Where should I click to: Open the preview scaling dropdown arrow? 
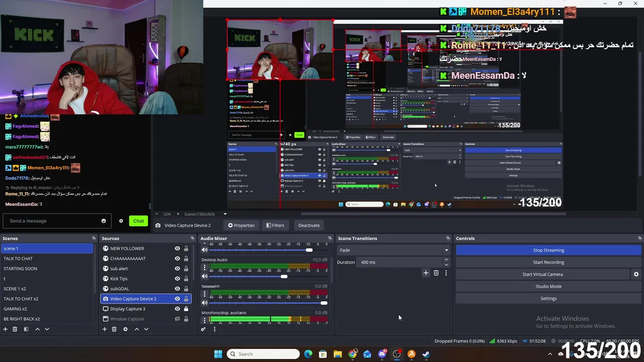(225, 214)
